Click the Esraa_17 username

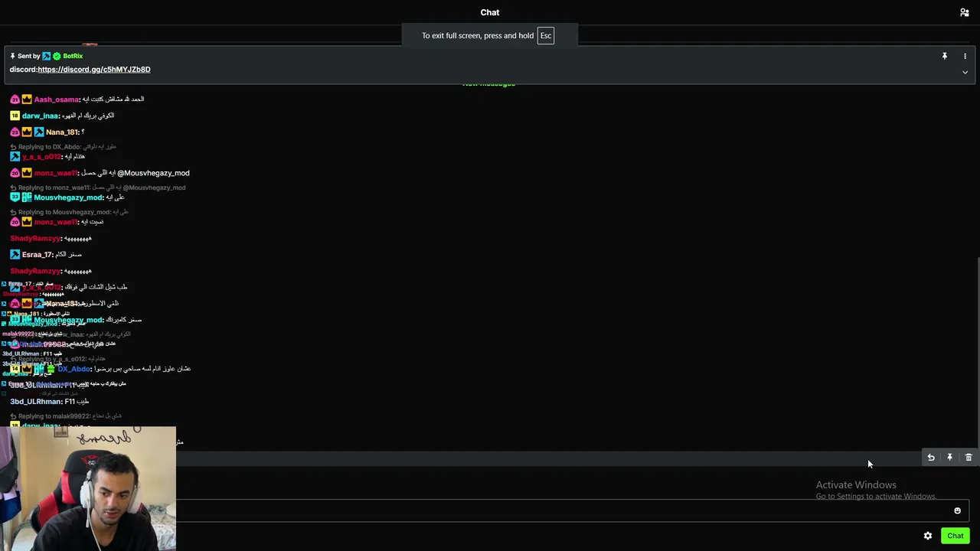tap(37, 255)
